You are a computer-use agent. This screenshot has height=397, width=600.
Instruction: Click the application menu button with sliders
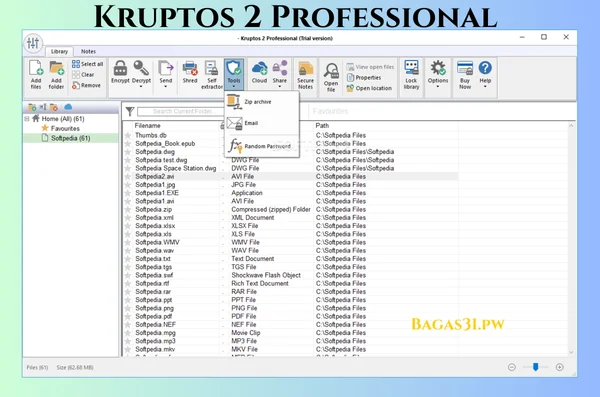point(33,43)
